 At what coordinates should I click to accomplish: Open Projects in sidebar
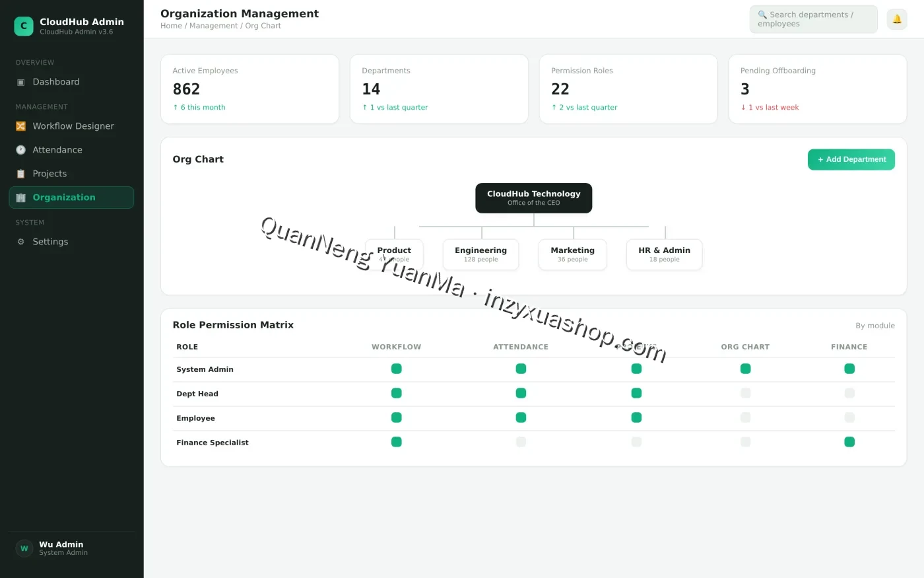tap(71, 174)
